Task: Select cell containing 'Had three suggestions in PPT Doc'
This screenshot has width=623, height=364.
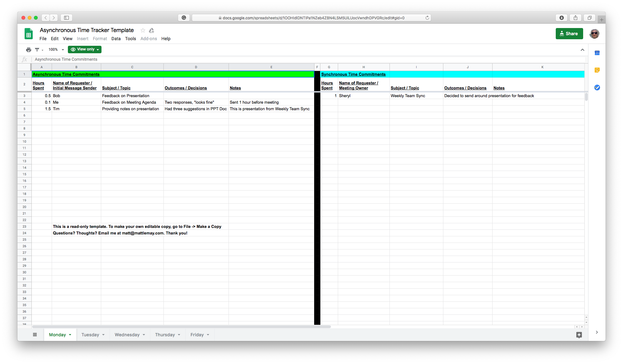Action: point(196,109)
